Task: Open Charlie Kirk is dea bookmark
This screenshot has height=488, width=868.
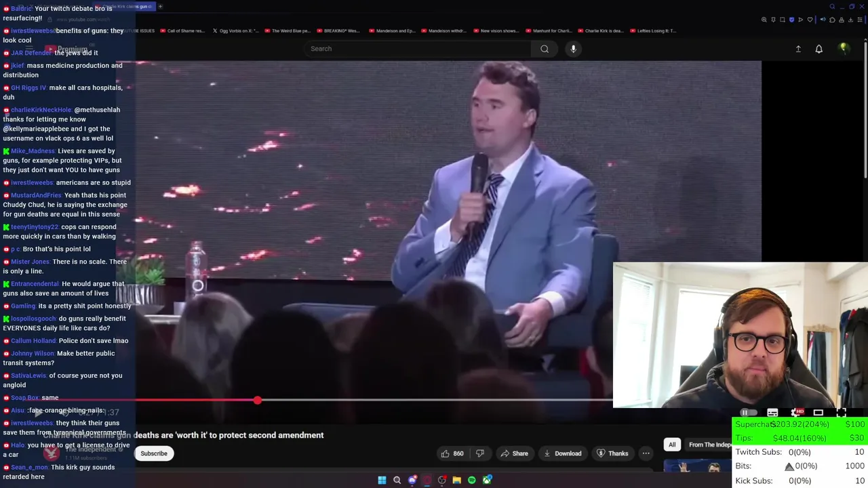Action: click(600, 30)
